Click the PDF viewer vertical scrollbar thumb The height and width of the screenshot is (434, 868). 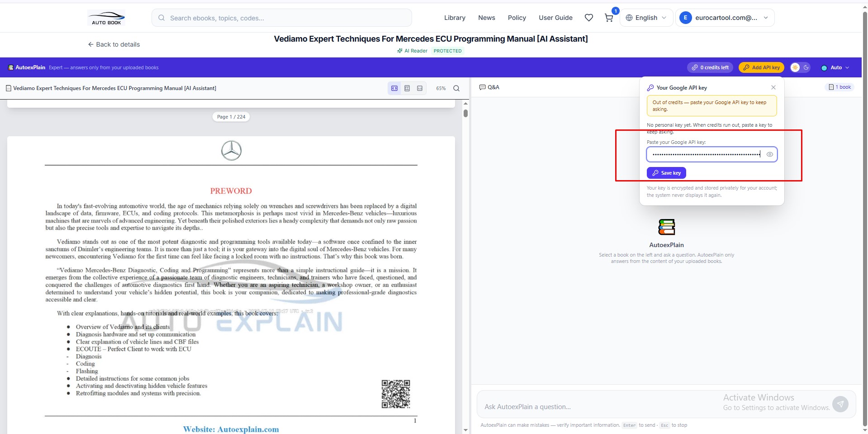pyautogui.click(x=465, y=113)
